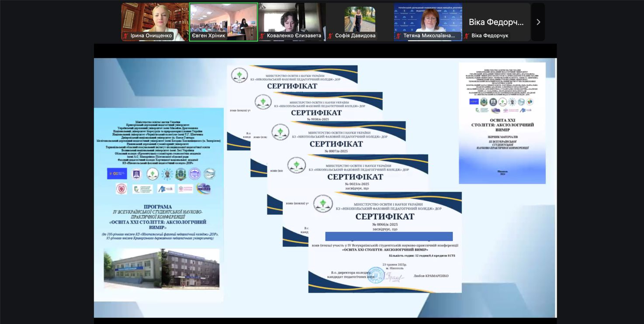Click the ПРОГРАМА heading on the left cover
644x324 pixels.
(x=158, y=207)
